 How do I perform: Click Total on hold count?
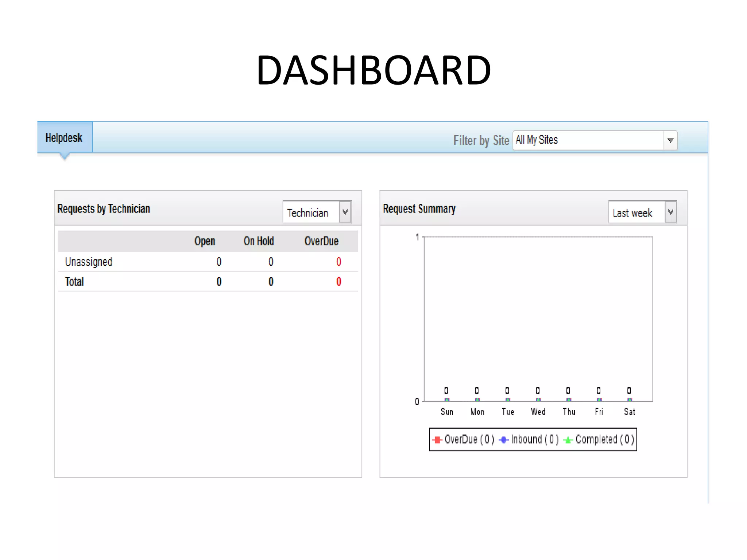pyautogui.click(x=271, y=281)
